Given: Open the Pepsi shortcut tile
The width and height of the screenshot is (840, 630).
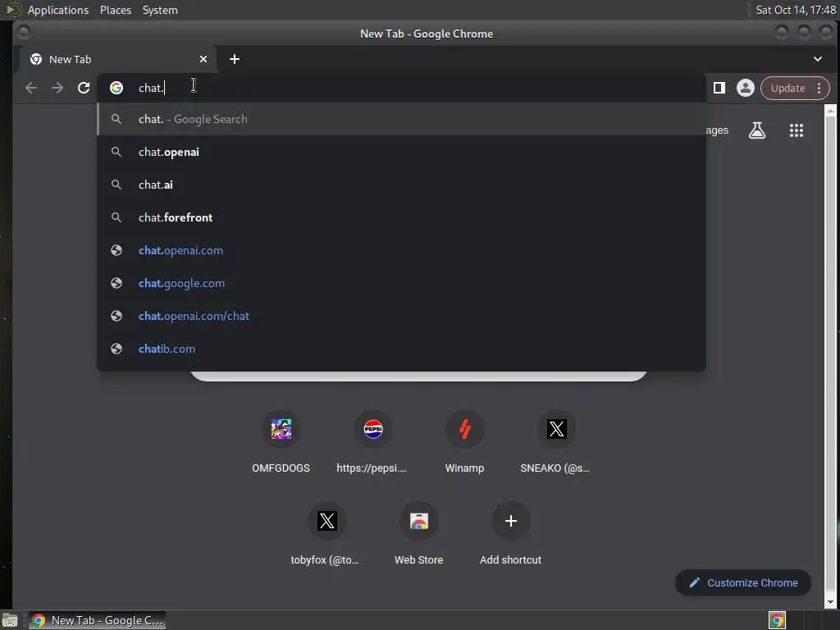Looking at the screenshot, I should click(373, 442).
